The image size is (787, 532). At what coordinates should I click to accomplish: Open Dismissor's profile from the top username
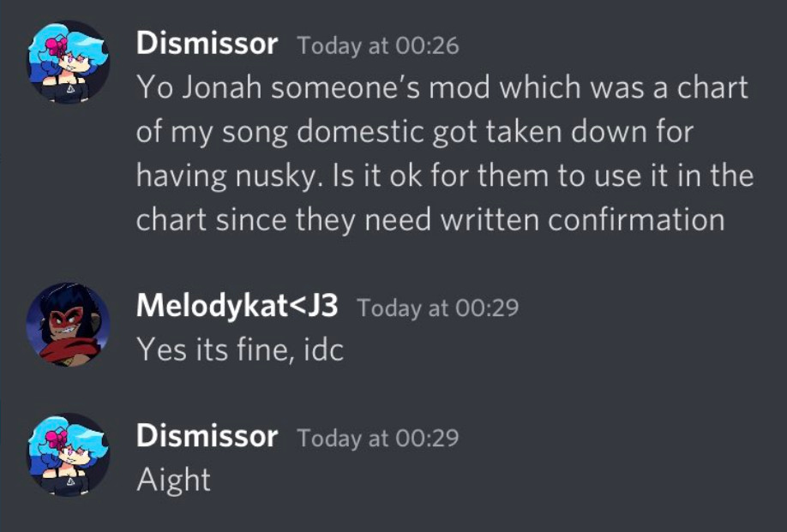(x=206, y=43)
